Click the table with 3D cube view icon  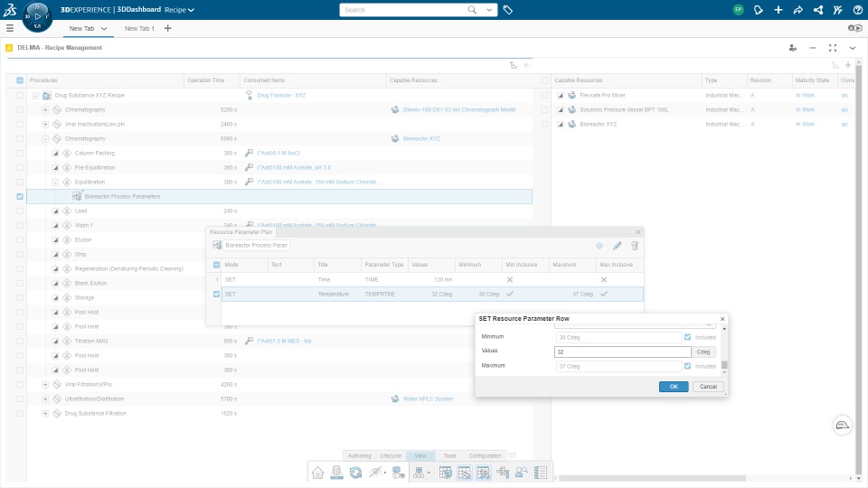click(x=446, y=473)
